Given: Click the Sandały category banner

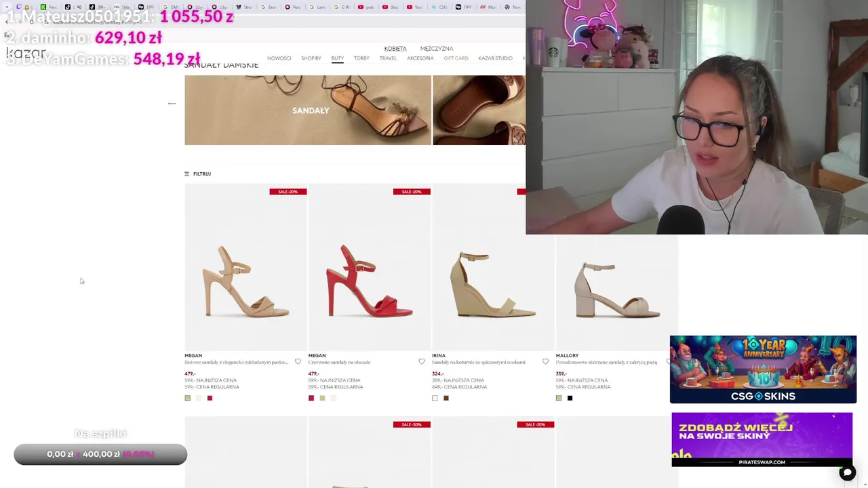Looking at the screenshot, I should coord(308,110).
